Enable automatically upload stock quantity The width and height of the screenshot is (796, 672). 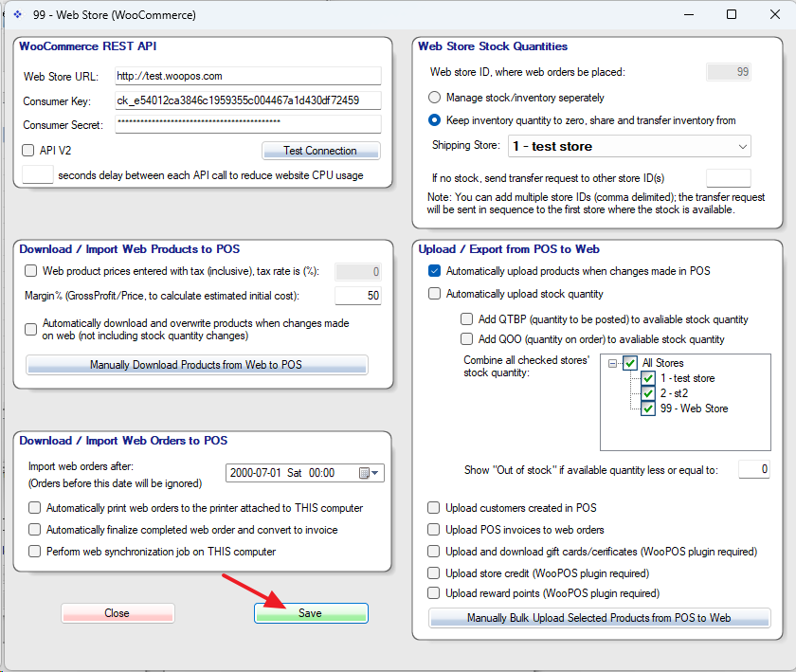pos(435,294)
